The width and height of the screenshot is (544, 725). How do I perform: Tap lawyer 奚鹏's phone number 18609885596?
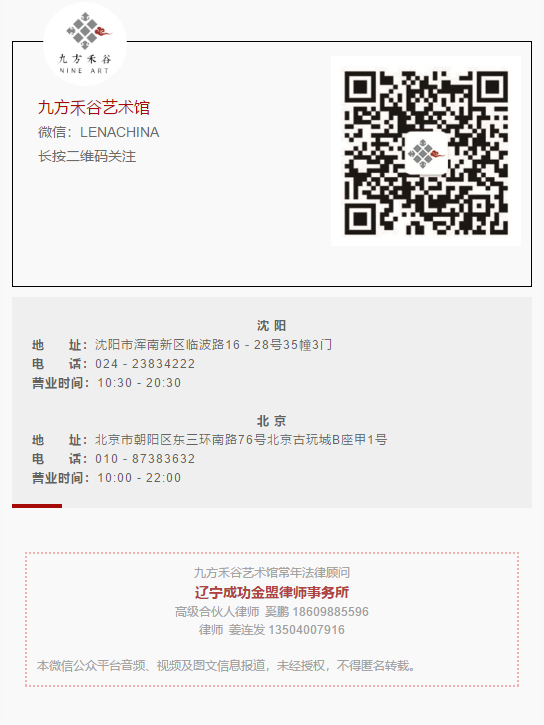[x=330, y=612]
